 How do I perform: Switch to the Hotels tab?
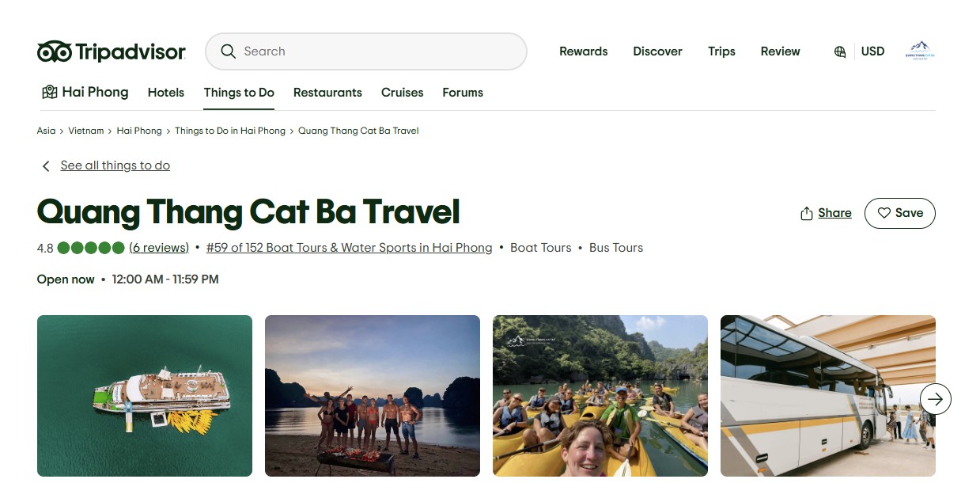(x=165, y=93)
